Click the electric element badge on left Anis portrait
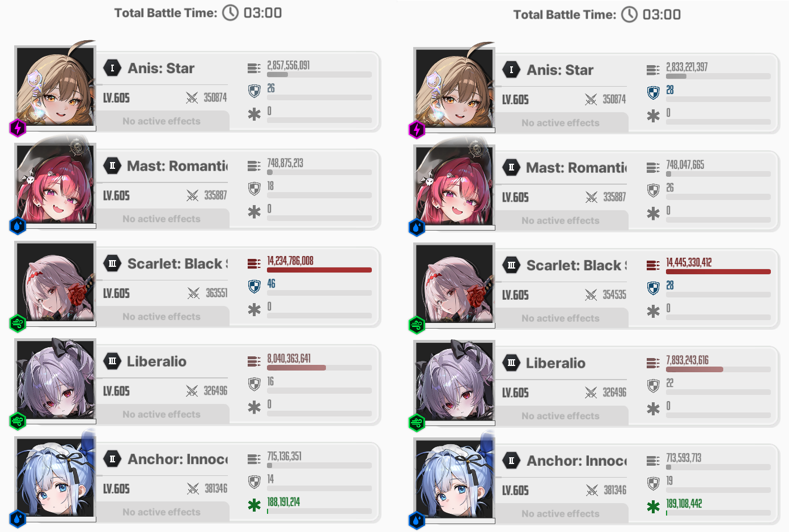The image size is (789, 532). click(18, 128)
